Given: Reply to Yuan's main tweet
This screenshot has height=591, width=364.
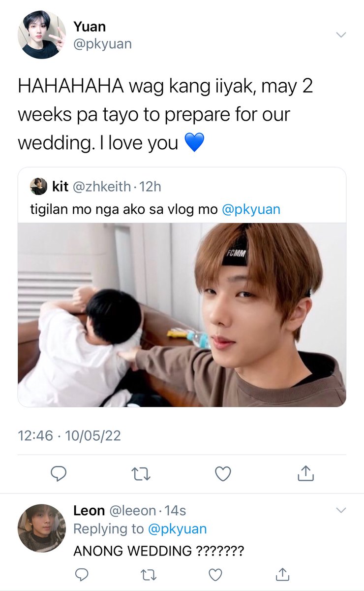Looking at the screenshot, I should tap(59, 474).
